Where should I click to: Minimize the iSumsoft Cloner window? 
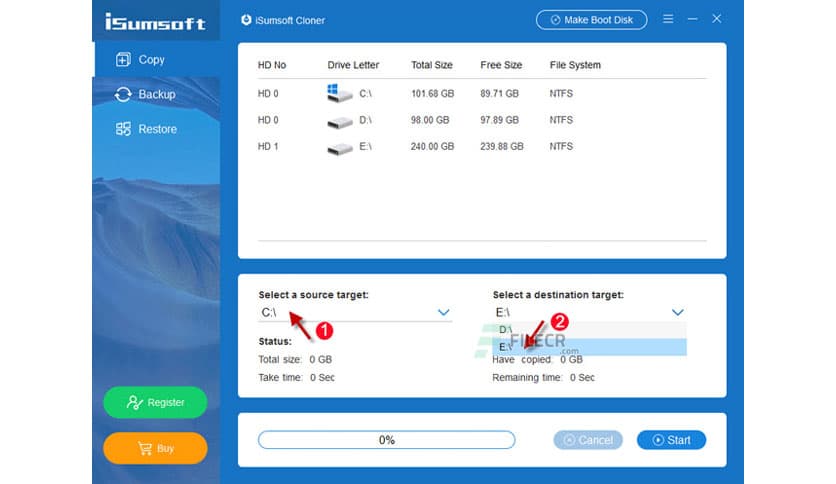(x=693, y=19)
